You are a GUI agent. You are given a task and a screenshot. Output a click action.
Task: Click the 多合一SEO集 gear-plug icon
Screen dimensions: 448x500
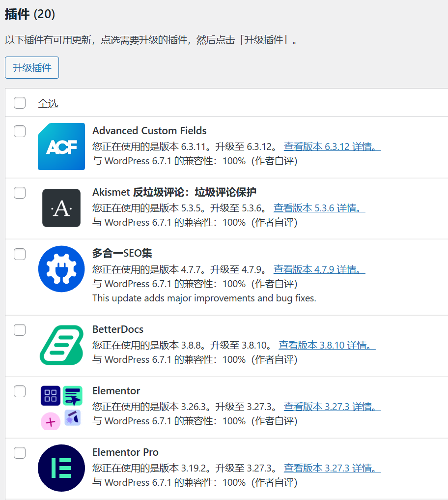pyautogui.click(x=61, y=269)
